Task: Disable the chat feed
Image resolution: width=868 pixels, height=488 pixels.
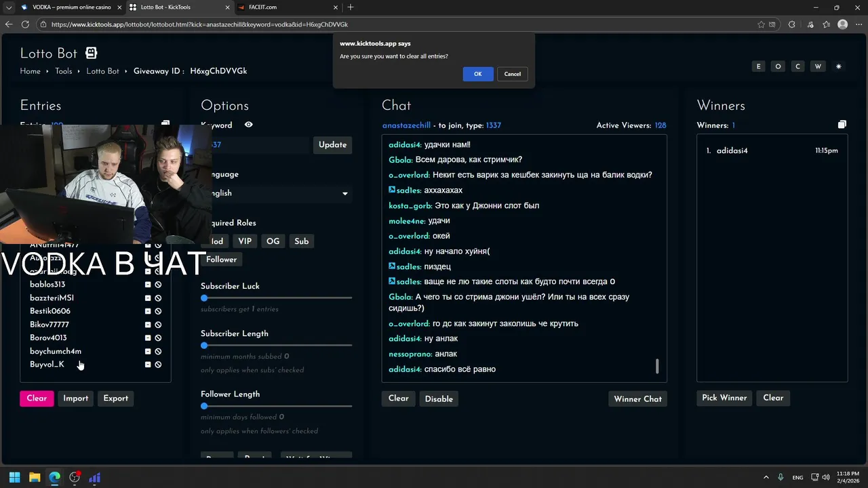Action: (439, 399)
